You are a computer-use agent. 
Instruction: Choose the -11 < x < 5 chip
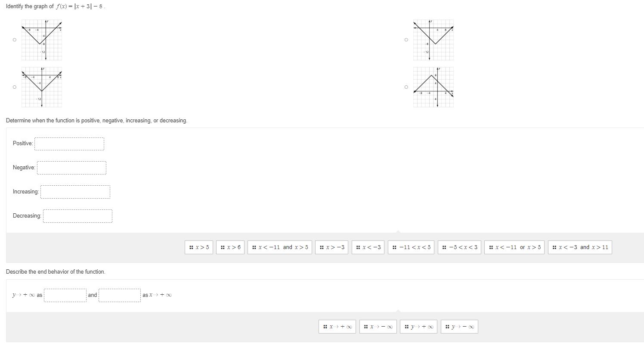click(x=411, y=247)
